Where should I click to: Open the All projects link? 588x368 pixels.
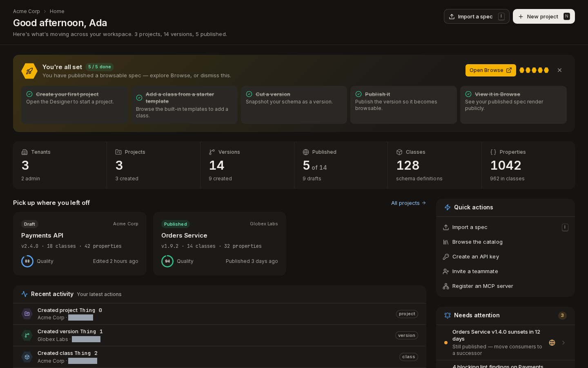click(408, 203)
